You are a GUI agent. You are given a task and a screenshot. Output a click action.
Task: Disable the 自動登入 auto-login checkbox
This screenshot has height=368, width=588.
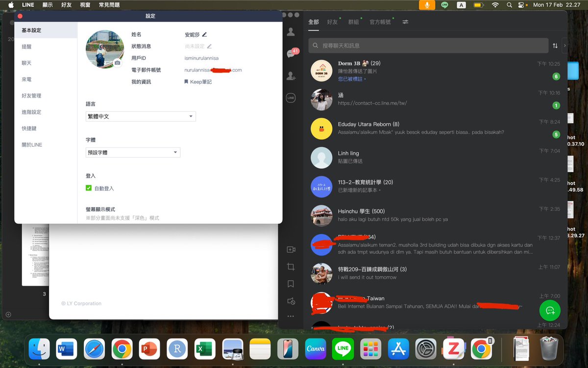[x=89, y=188]
